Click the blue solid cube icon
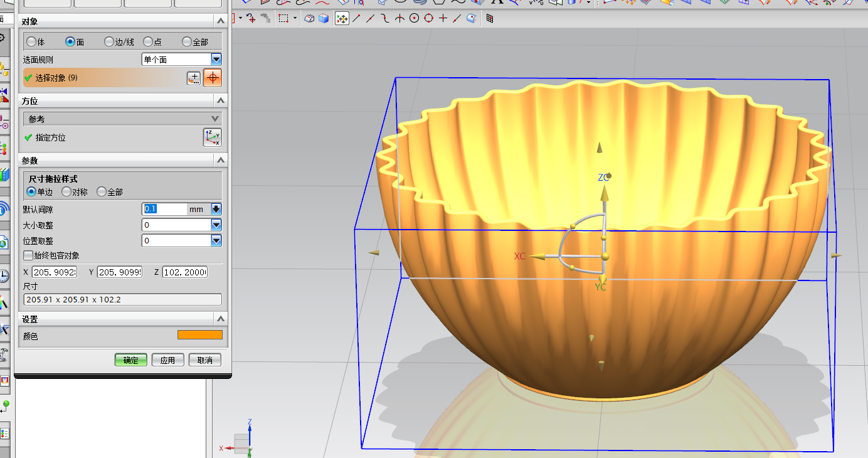Screen dimensions: 868x458 (x=324, y=18)
